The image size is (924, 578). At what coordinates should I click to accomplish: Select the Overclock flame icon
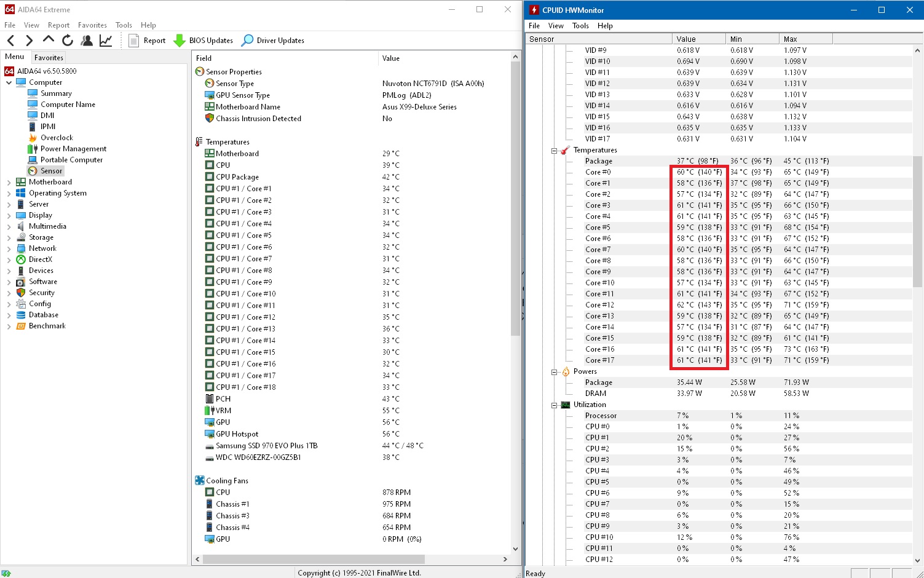(33, 138)
